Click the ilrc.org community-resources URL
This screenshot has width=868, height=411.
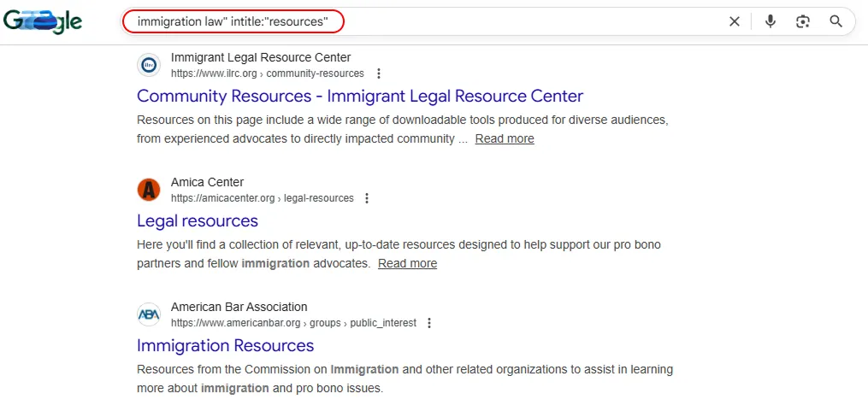click(x=268, y=73)
